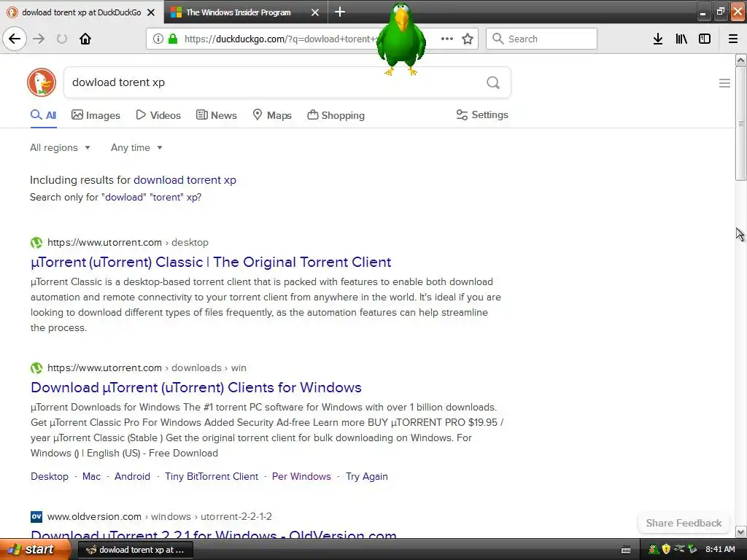Open the Downloads arrow icon
Screen dimensions: 747x560
pyautogui.click(x=658, y=39)
